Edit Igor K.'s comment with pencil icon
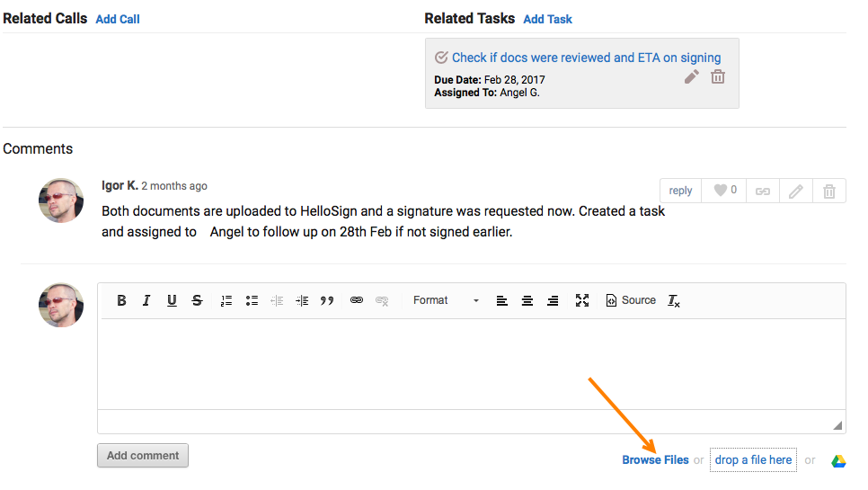The image size is (868, 490). (x=796, y=191)
